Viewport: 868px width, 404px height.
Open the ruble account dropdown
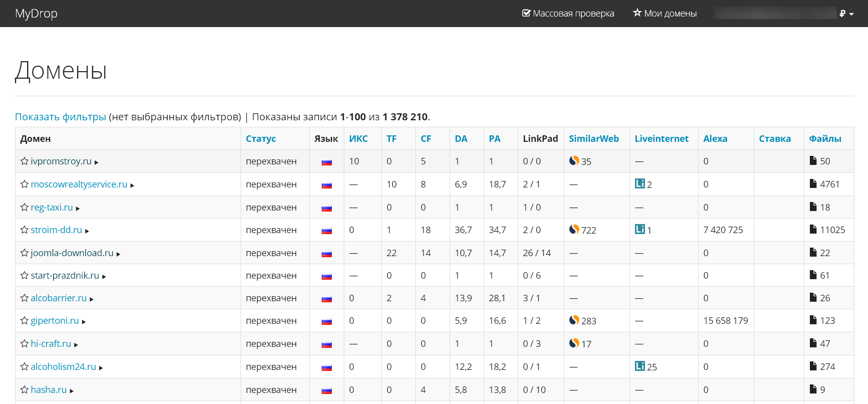coord(846,14)
